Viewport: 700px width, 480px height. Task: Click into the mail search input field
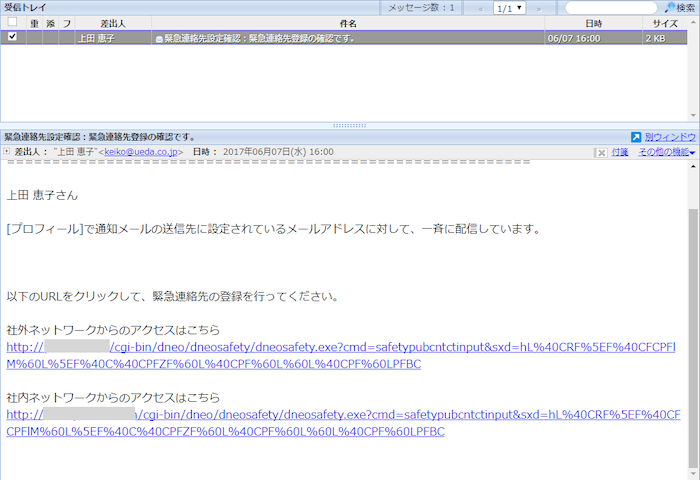pos(610,8)
